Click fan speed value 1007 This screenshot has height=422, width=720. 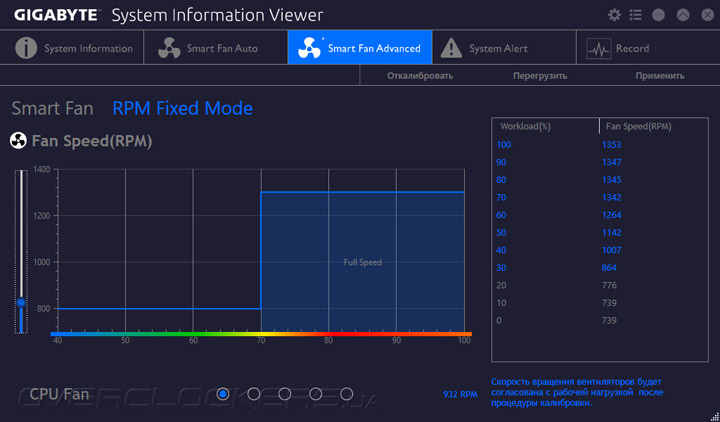coord(612,250)
